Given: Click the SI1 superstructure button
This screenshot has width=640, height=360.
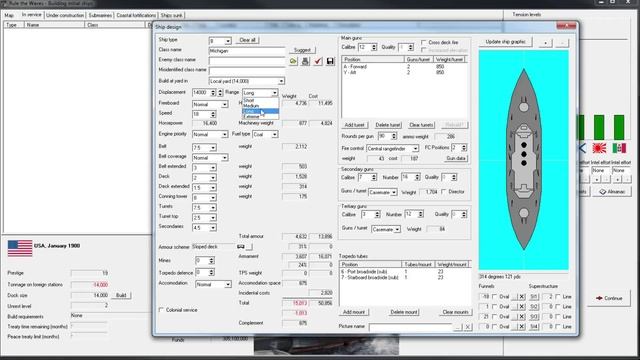Looking at the screenshot, I should 533,297.
